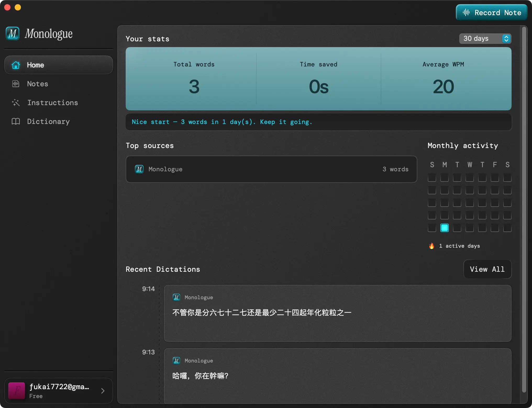Expand account menu via chevron arrow
The image size is (532, 408).
coord(103,391)
